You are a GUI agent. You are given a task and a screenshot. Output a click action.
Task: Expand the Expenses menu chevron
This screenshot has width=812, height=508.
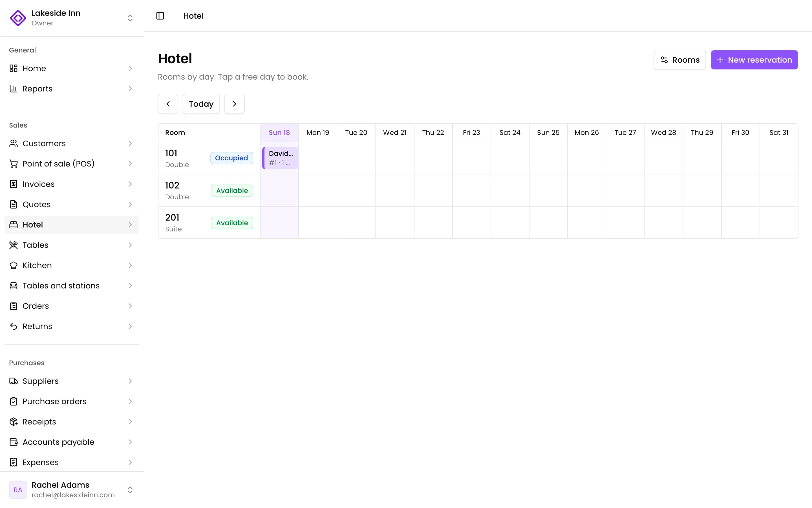click(x=130, y=462)
